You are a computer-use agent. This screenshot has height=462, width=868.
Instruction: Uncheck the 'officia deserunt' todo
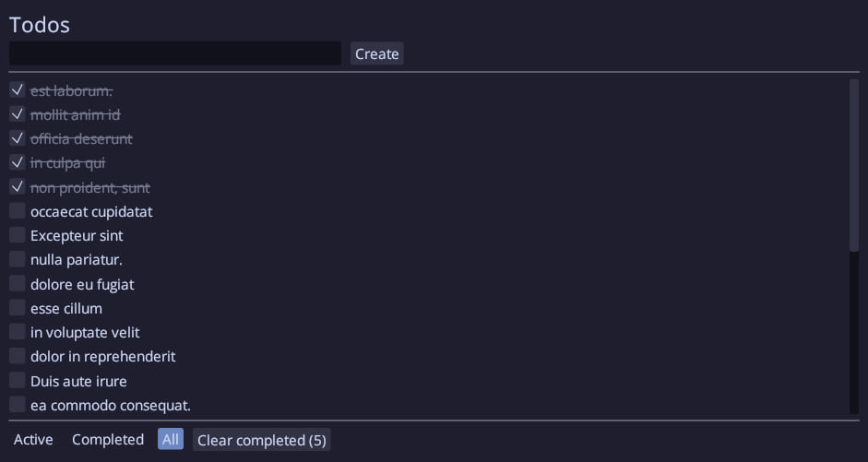click(x=18, y=137)
